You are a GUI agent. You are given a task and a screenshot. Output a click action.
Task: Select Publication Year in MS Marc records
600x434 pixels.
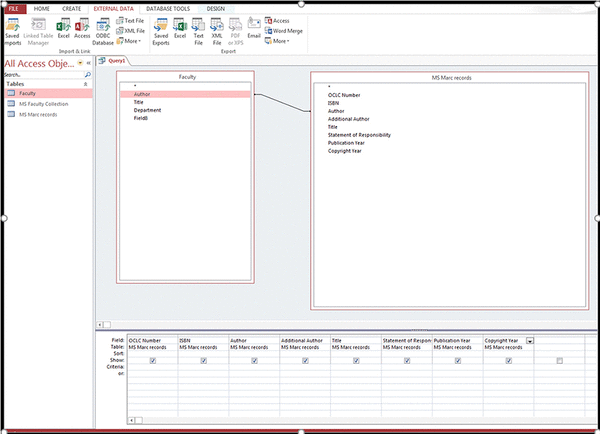pyautogui.click(x=346, y=143)
